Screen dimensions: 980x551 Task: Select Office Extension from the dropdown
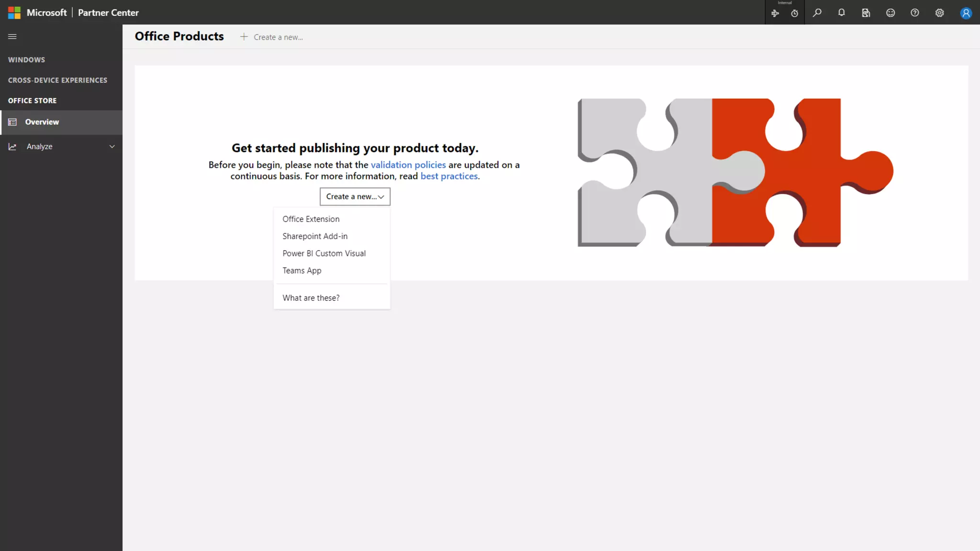point(311,219)
